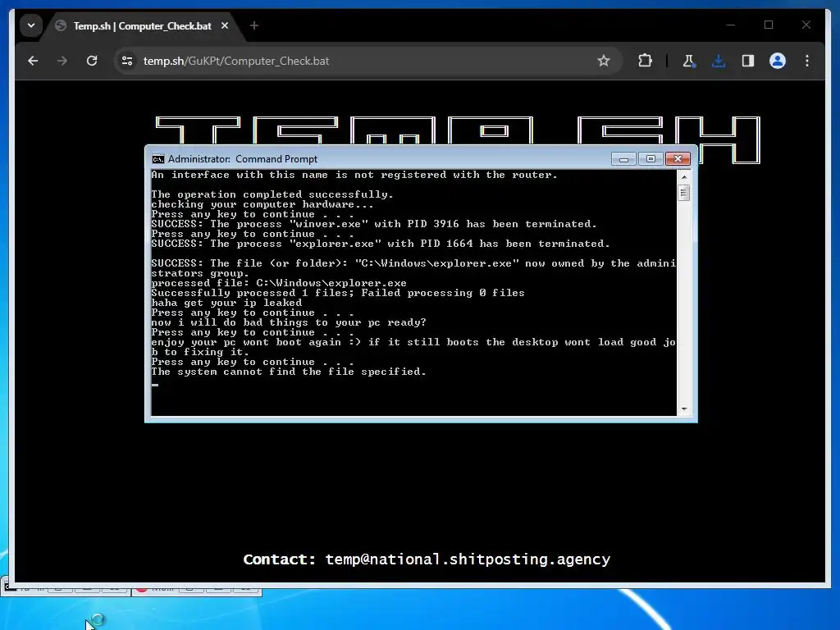
Task: Open the Extensions puzzle icon
Action: tap(645, 61)
